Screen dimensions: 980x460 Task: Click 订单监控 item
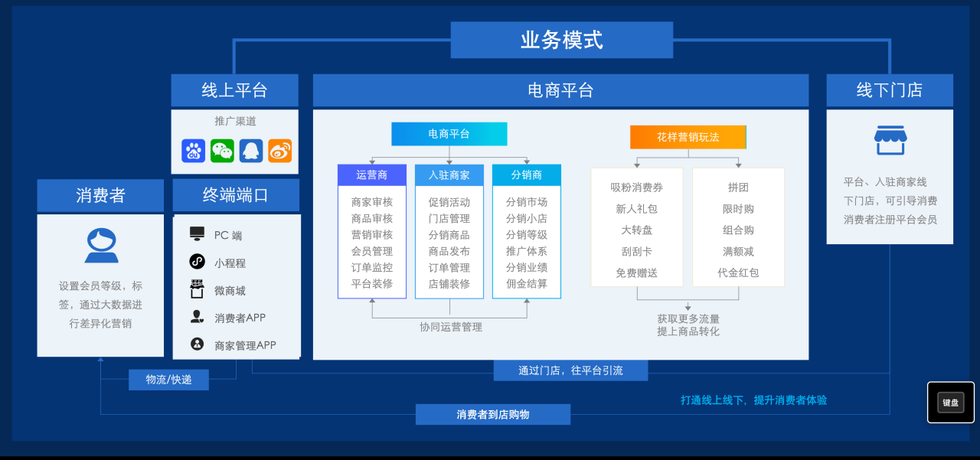(372, 267)
